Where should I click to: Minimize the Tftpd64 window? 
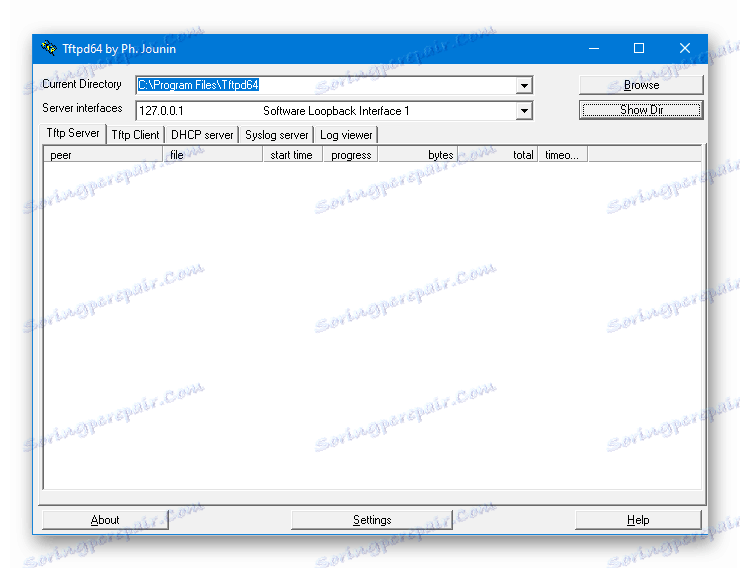[x=594, y=49]
